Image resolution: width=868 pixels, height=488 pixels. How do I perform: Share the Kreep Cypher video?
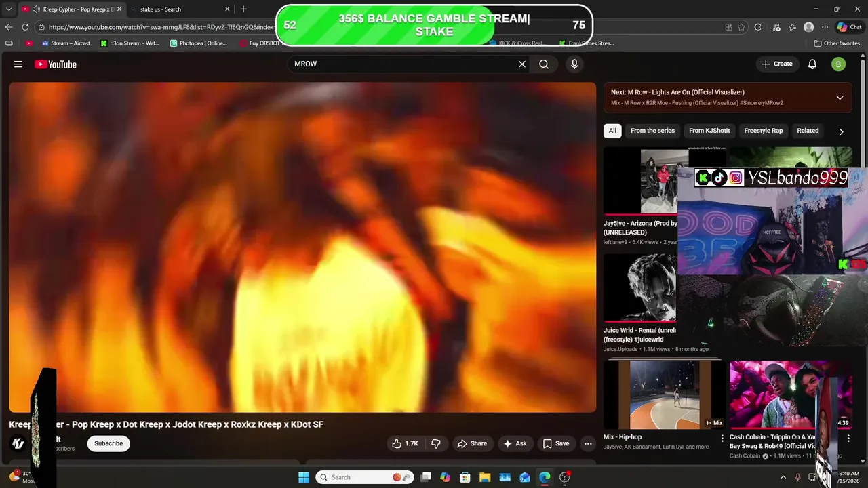click(472, 443)
